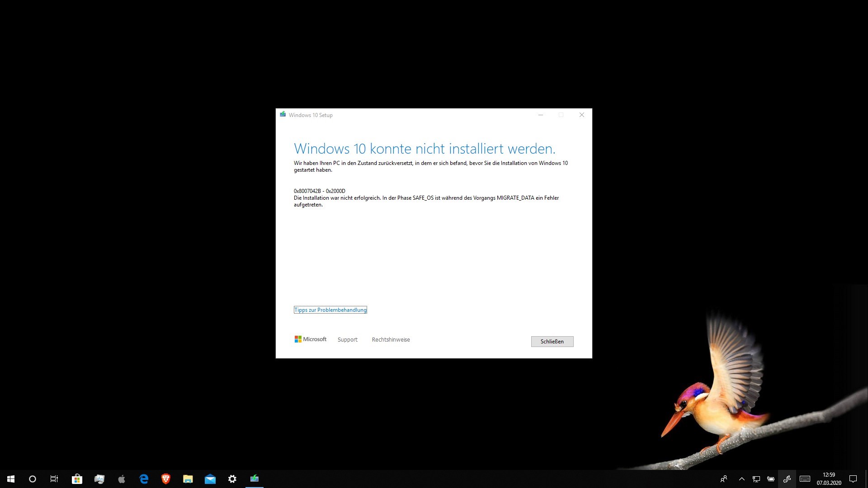
Task: Open the system monitor app on taskbar
Action: point(99,479)
